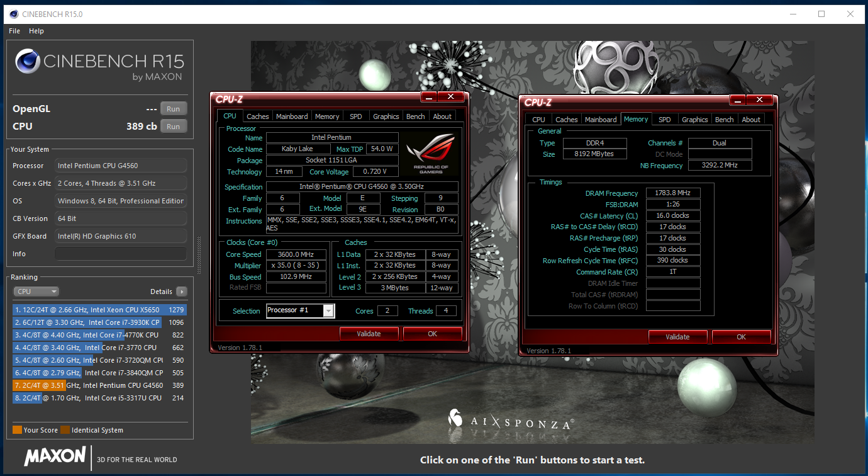The width and height of the screenshot is (868, 476).
Task: Maximize the Cinebench window
Action: coord(821,14)
